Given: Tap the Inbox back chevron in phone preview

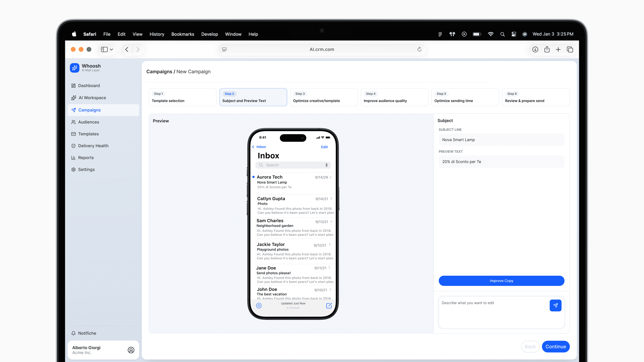Looking at the screenshot, I should 253,147.
